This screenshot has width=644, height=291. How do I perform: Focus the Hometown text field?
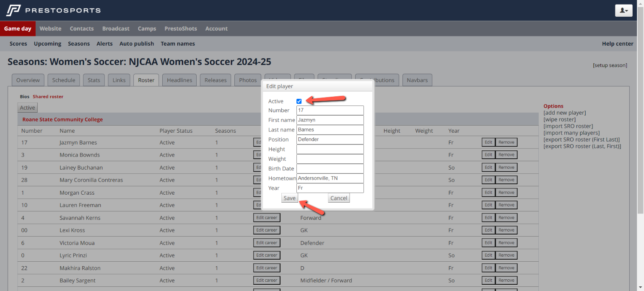pos(330,178)
